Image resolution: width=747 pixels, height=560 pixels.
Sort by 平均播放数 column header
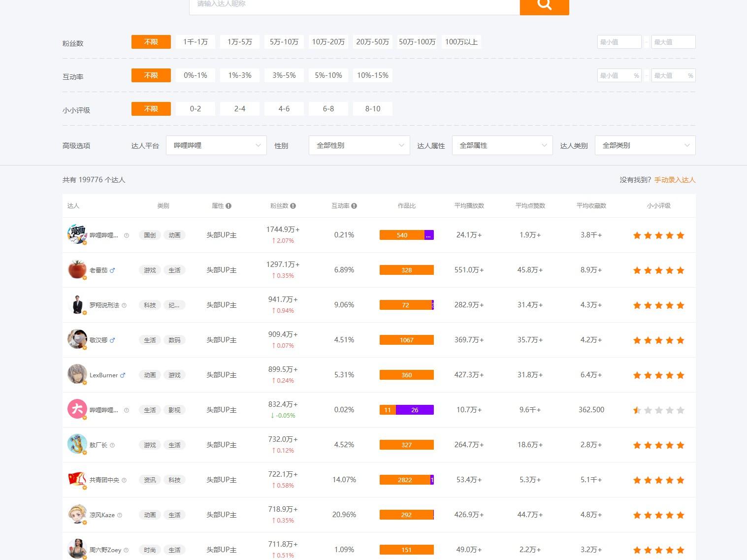tap(469, 206)
